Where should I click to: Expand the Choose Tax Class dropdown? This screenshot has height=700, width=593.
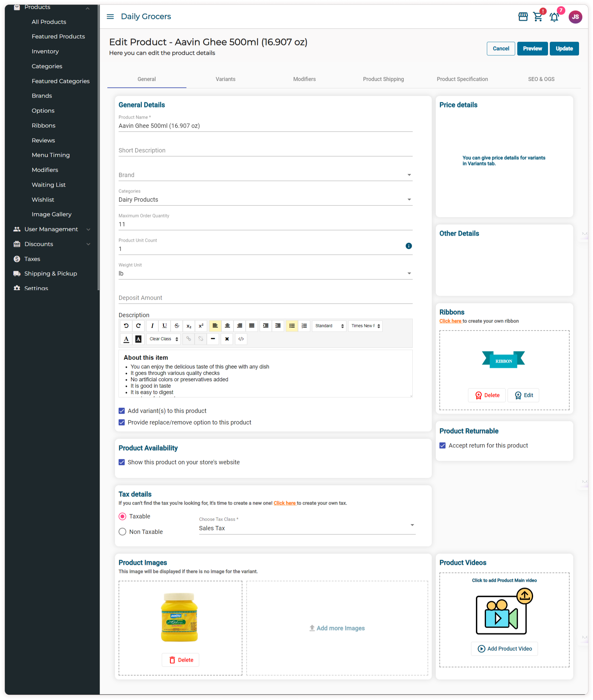tap(412, 525)
